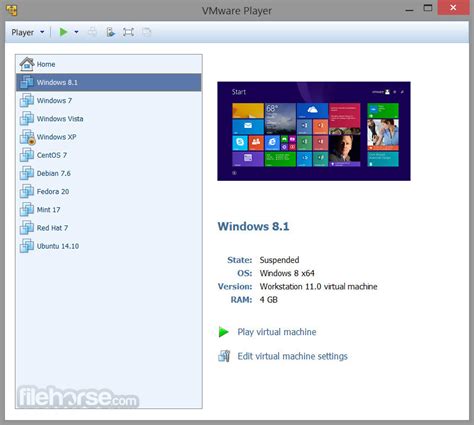
Task: Maximize the VMware Player window
Action: [428, 8]
